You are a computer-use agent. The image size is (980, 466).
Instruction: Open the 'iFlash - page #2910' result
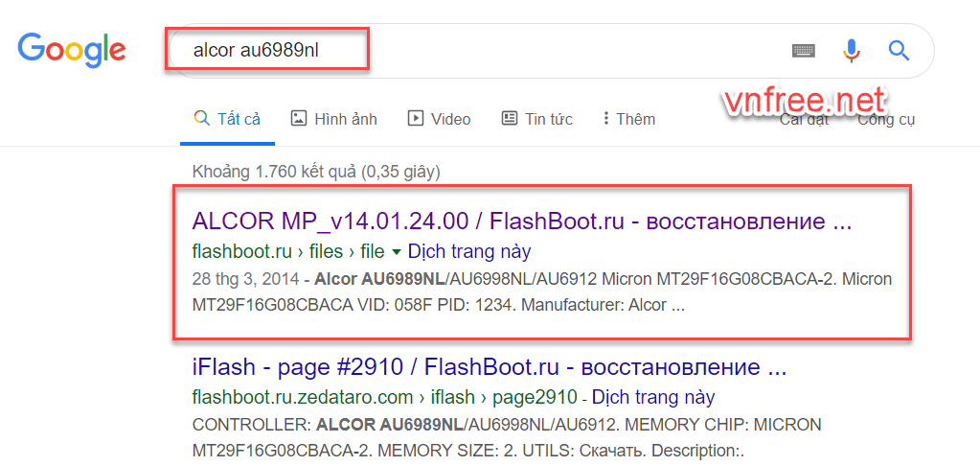[x=489, y=367]
